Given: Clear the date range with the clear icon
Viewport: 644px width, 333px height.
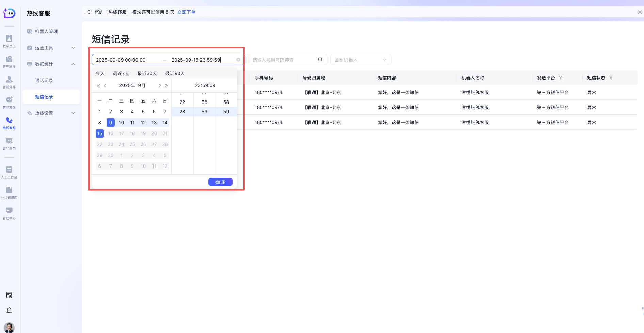Looking at the screenshot, I should click(x=238, y=60).
